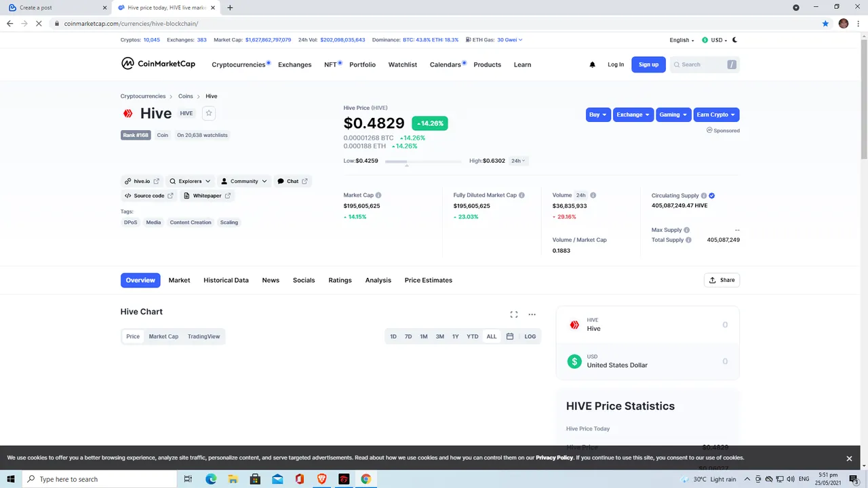Viewport: 868px width, 488px height.
Task: Dismiss the cookie banner
Action: point(849,458)
